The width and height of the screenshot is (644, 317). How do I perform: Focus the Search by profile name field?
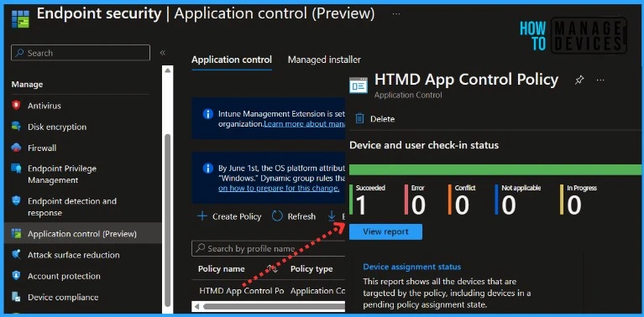tap(268, 248)
